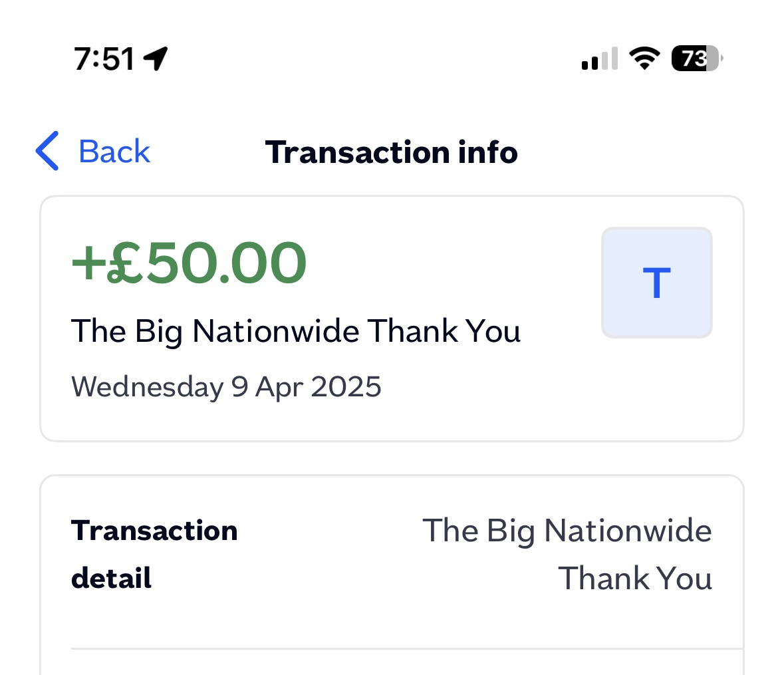Tap The Big Nationwide Thank You heading
This screenshot has width=784, height=675.
tap(295, 331)
